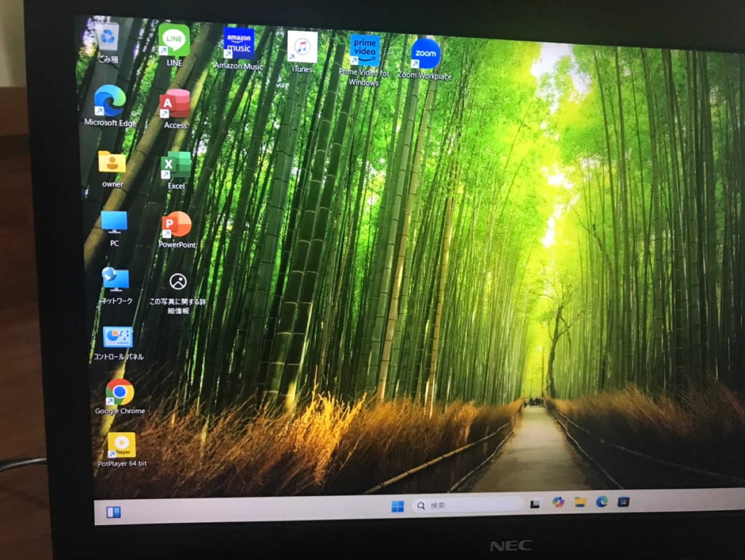Viewport: 745px width, 560px height.
Task: Open the Access desktop shortcut
Action: (x=175, y=105)
